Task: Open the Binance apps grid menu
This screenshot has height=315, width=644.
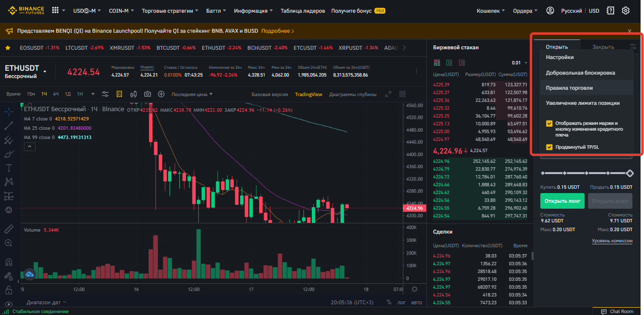Action: point(55,10)
